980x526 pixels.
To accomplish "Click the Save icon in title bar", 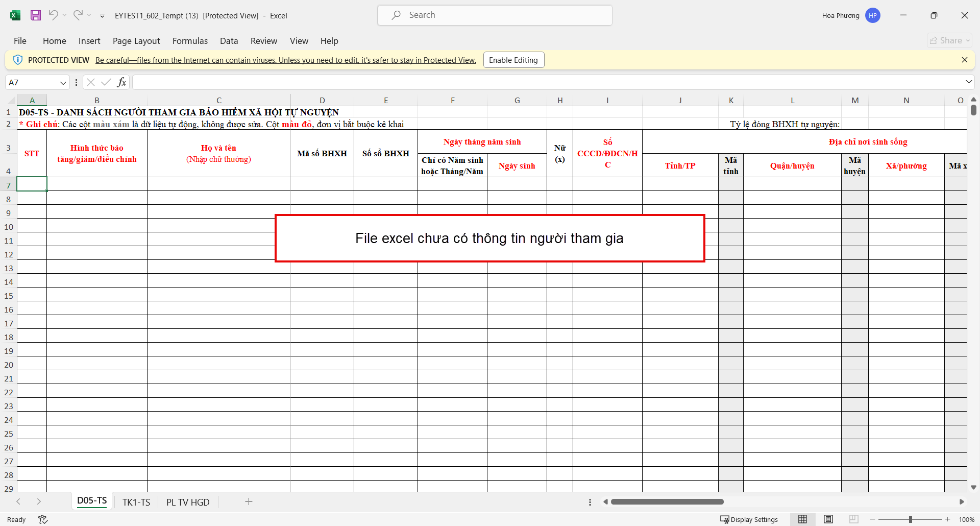I will 35,15.
